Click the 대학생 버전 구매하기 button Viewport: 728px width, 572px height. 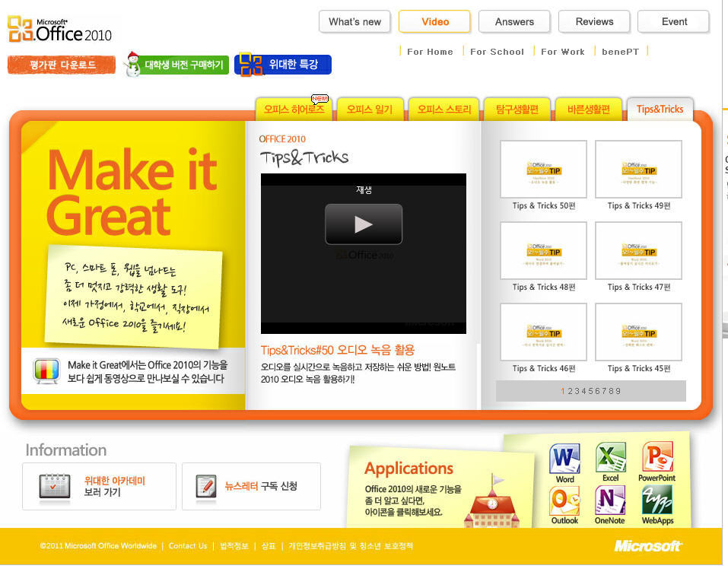tap(176, 65)
